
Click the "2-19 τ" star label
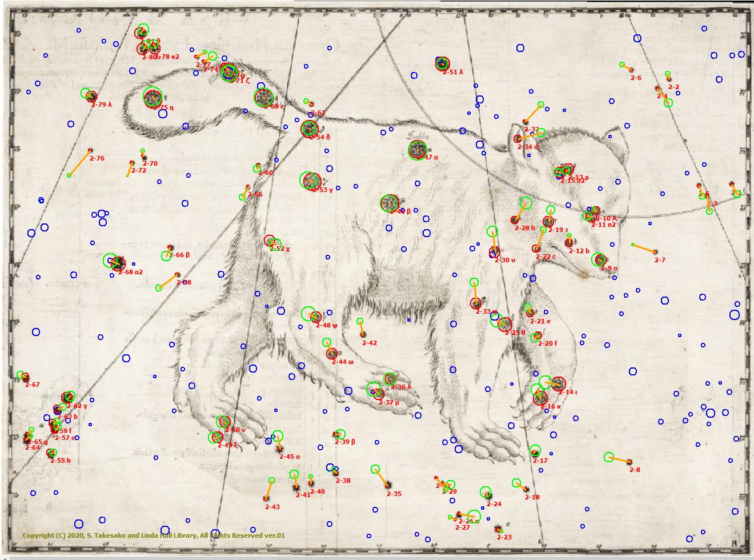tap(558, 230)
